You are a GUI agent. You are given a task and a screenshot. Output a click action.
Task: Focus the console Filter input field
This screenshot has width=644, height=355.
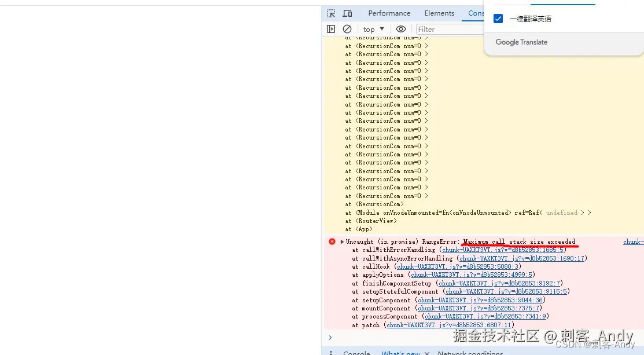pos(450,29)
